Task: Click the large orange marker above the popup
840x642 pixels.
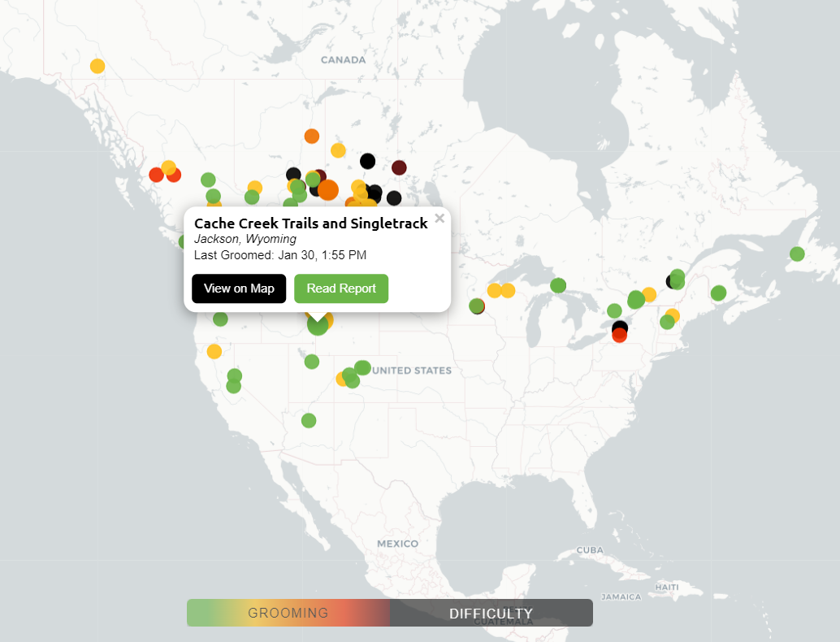Action: 328,189
